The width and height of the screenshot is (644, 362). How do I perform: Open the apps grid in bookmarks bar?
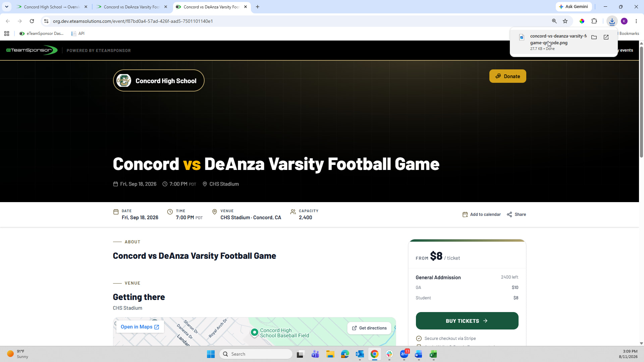7,34
